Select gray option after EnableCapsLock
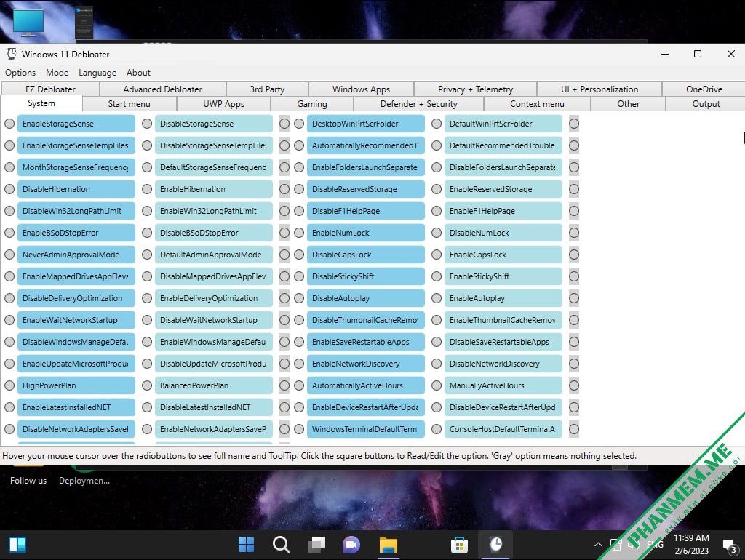The image size is (745, 560). point(574,255)
